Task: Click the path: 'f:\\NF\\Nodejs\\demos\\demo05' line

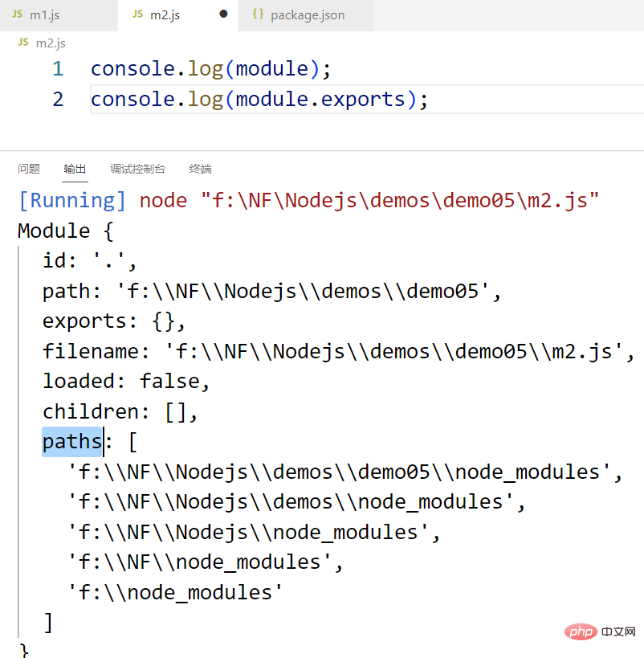Action: (272, 291)
